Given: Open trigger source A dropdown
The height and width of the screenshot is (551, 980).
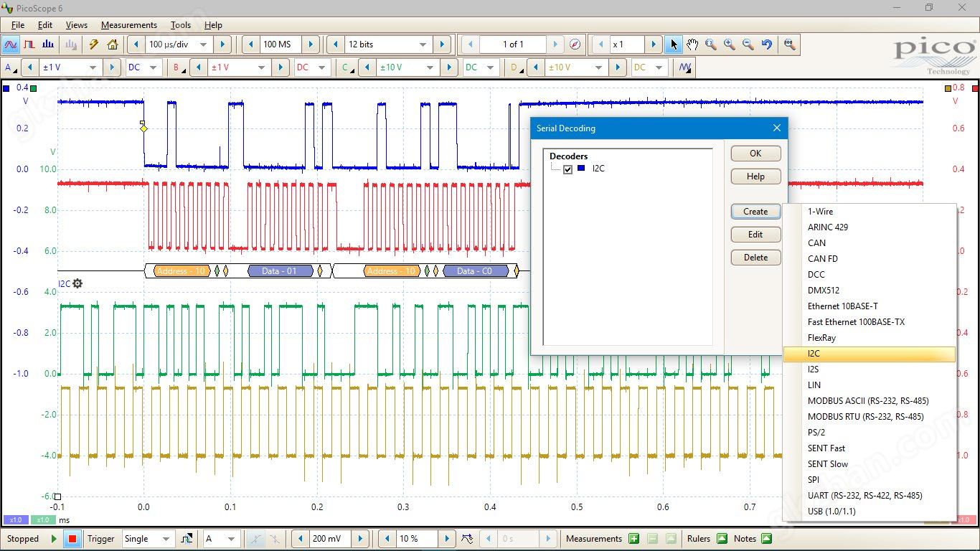Looking at the screenshot, I should coord(232,539).
